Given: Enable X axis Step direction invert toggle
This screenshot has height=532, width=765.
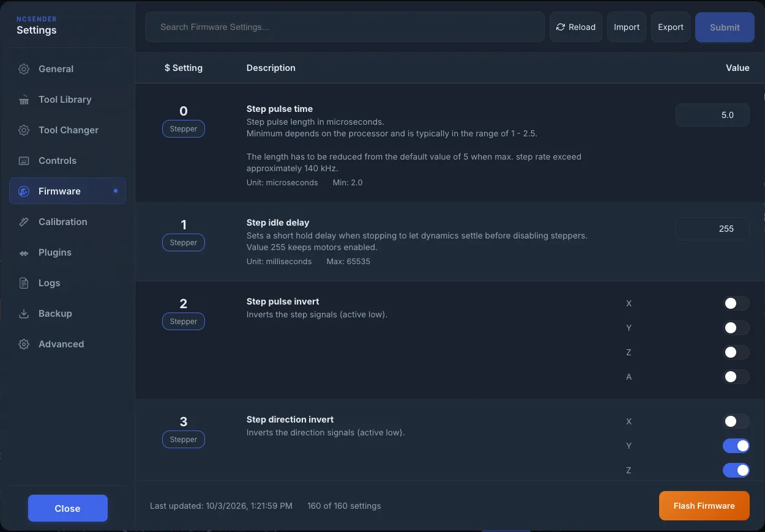Looking at the screenshot, I should click(x=736, y=421).
